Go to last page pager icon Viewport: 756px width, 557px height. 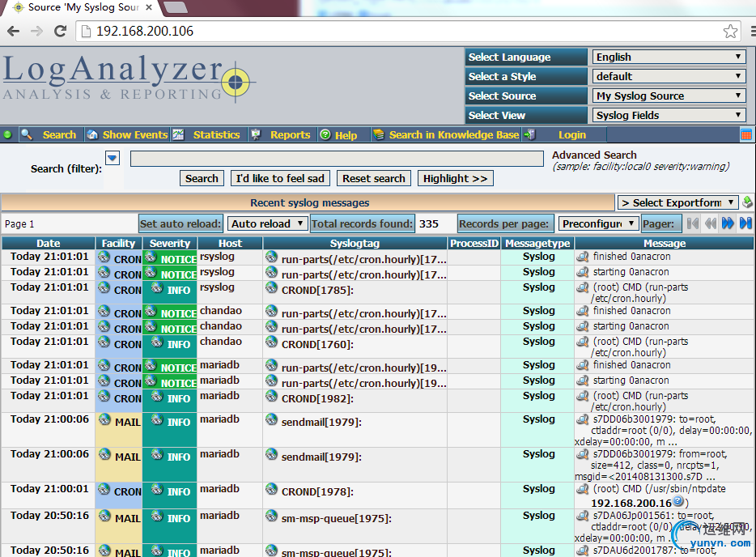[x=745, y=223]
